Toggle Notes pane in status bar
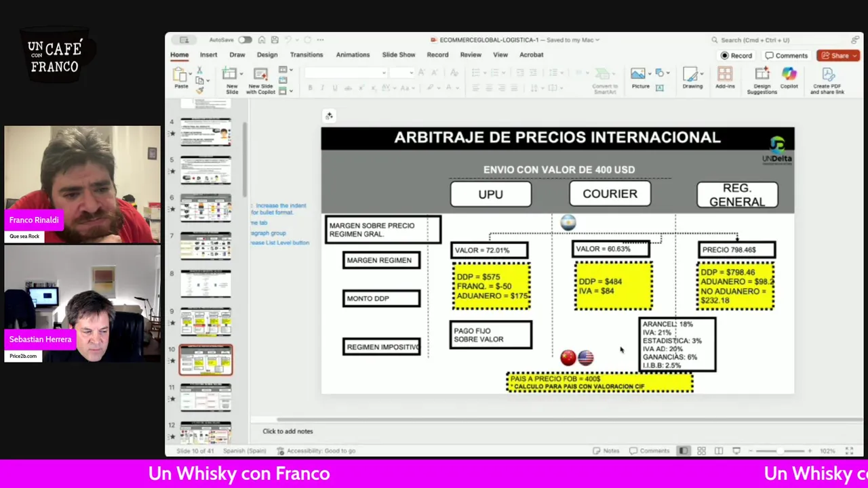The height and width of the screenshot is (488, 868). tap(606, 451)
